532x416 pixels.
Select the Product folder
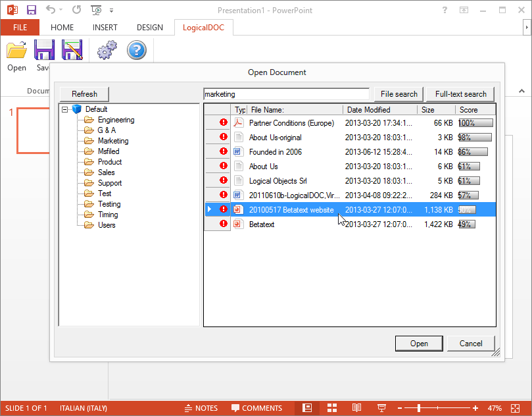pos(110,162)
